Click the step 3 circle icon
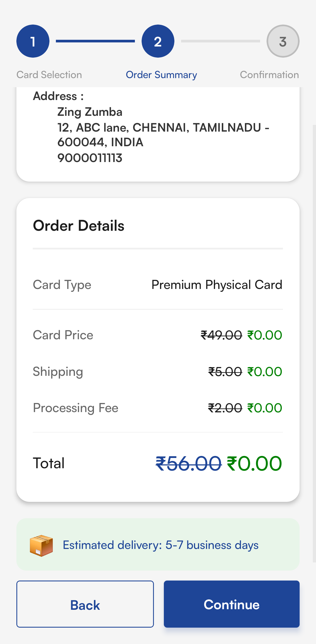This screenshot has height=644, width=316. point(283,41)
